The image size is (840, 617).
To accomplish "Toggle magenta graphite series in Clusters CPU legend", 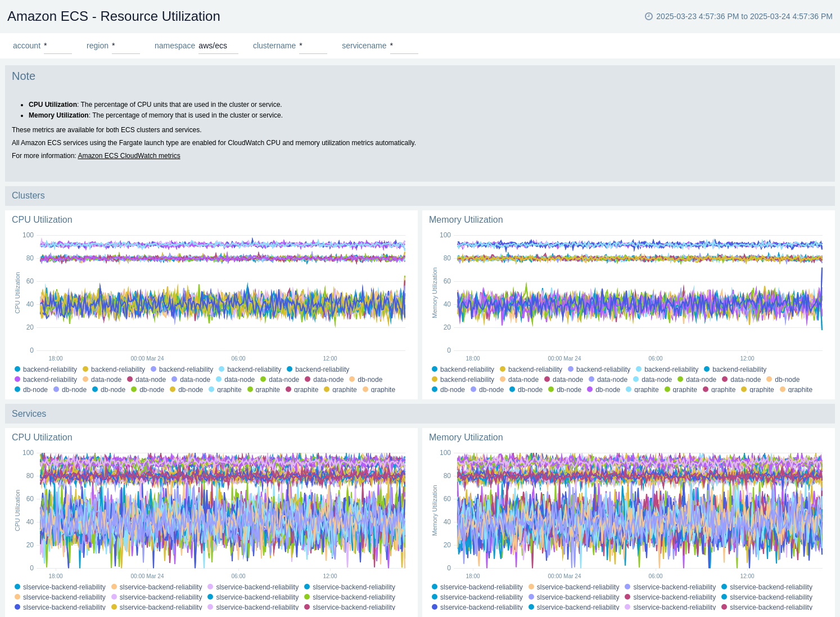I will [x=302, y=390].
